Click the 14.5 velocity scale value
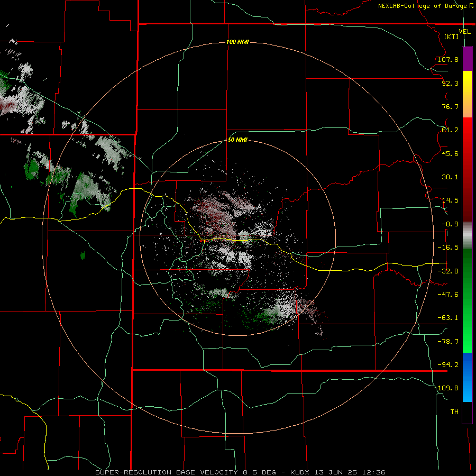 point(450,200)
